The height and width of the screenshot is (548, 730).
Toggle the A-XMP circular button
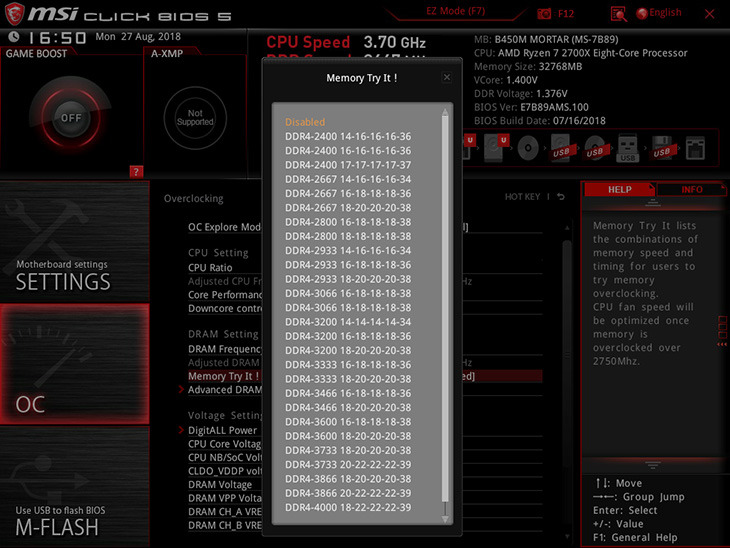pyautogui.click(x=195, y=118)
